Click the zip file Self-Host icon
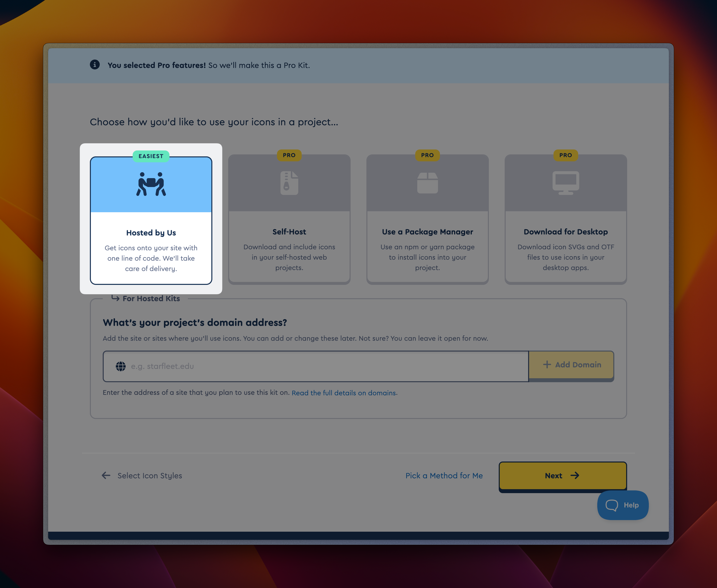The image size is (717, 588). coord(289,183)
